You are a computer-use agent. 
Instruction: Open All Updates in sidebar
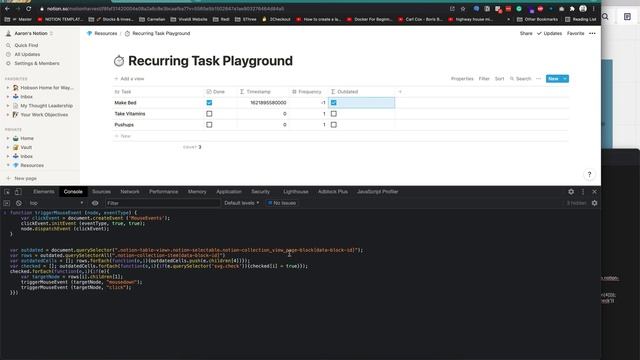coord(27,54)
